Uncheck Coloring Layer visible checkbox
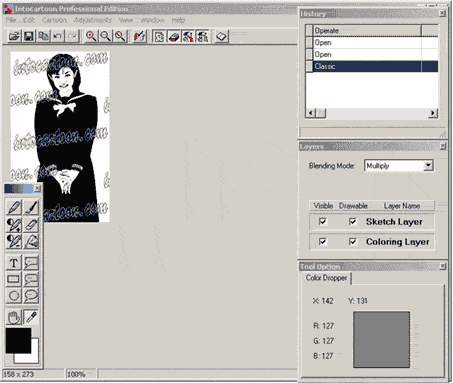The height and width of the screenshot is (383, 453). (x=323, y=241)
